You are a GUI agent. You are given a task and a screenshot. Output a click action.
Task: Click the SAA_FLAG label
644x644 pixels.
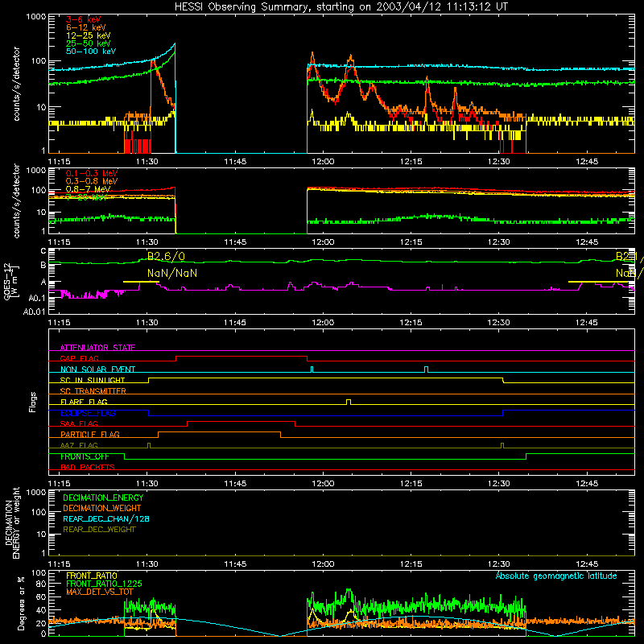pos(79,423)
